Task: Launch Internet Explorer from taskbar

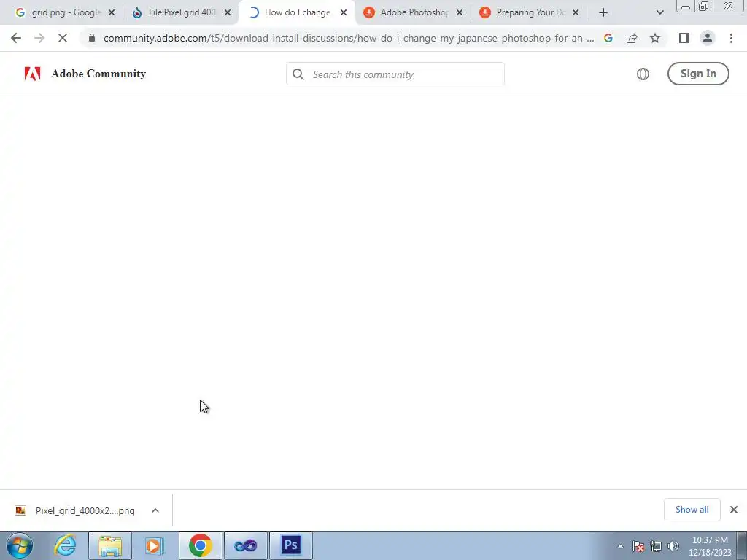Action: click(x=65, y=545)
